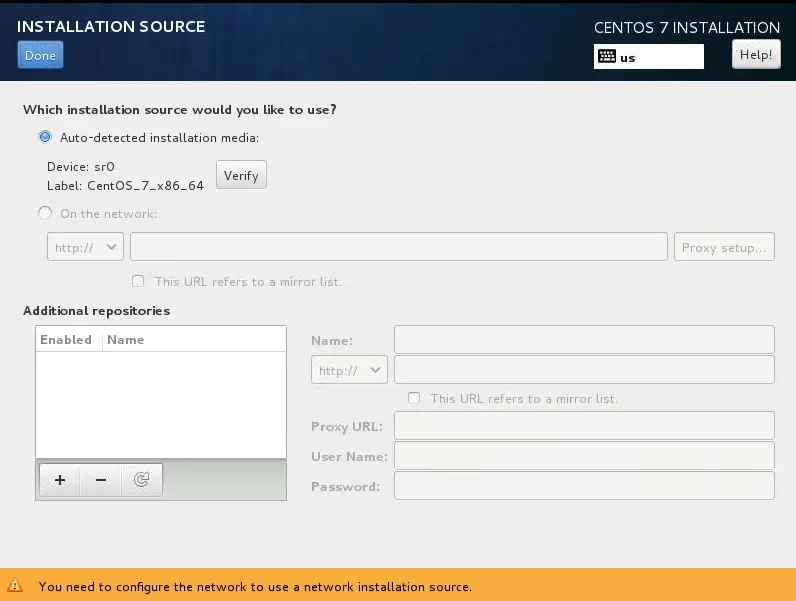Click the Proxy URL field
The height and width of the screenshot is (601, 796).
pyautogui.click(x=584, y=425)
